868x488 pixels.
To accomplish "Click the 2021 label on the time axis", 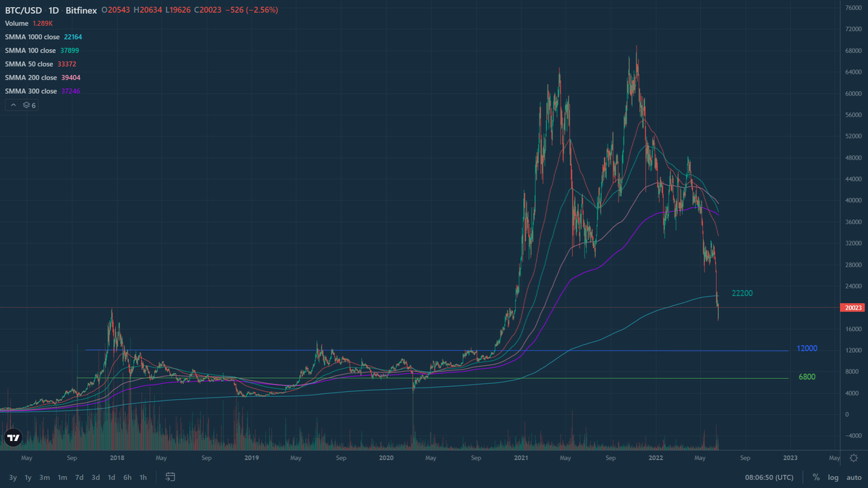I will [x=521, y=458].
